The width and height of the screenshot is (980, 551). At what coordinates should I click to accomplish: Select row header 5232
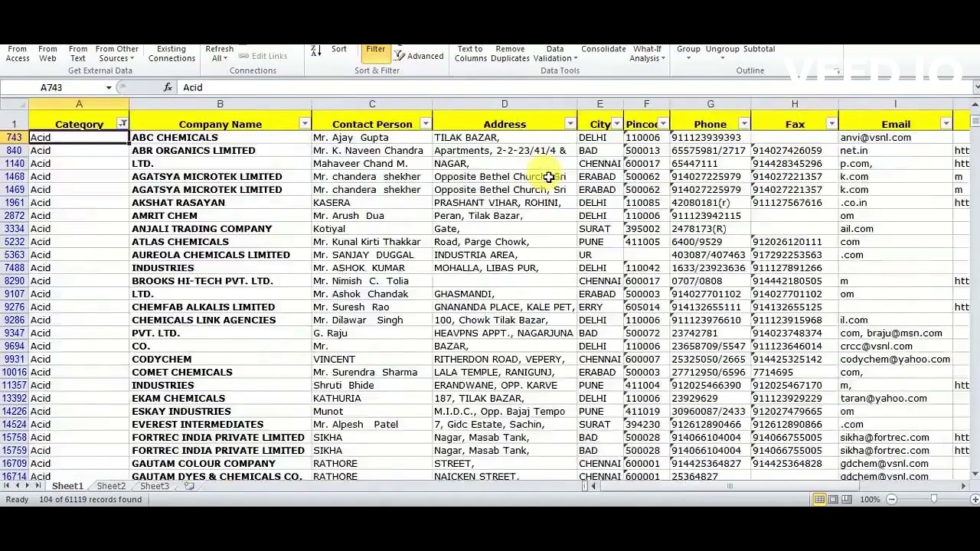point(14,242)
